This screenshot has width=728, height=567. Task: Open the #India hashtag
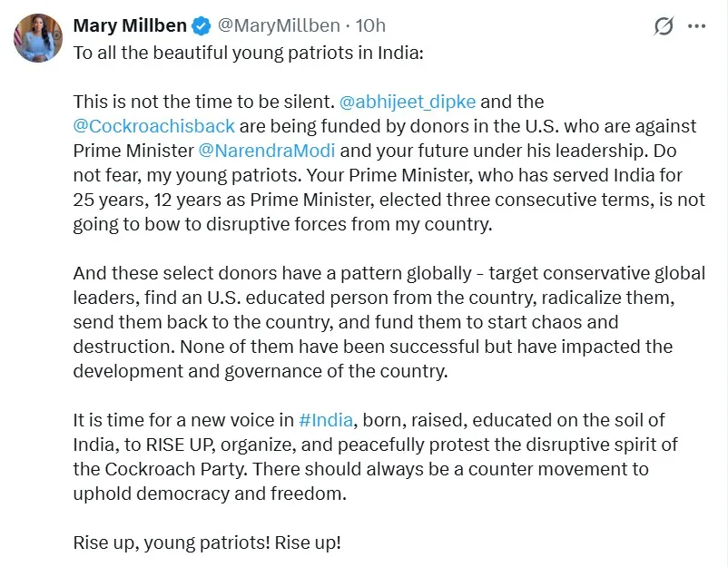pos(326,420)
